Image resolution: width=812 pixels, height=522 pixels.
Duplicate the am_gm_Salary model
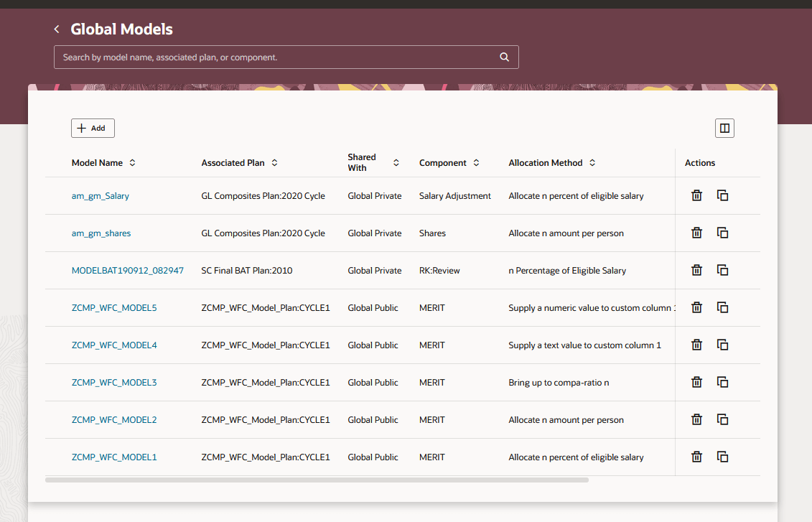722,196
